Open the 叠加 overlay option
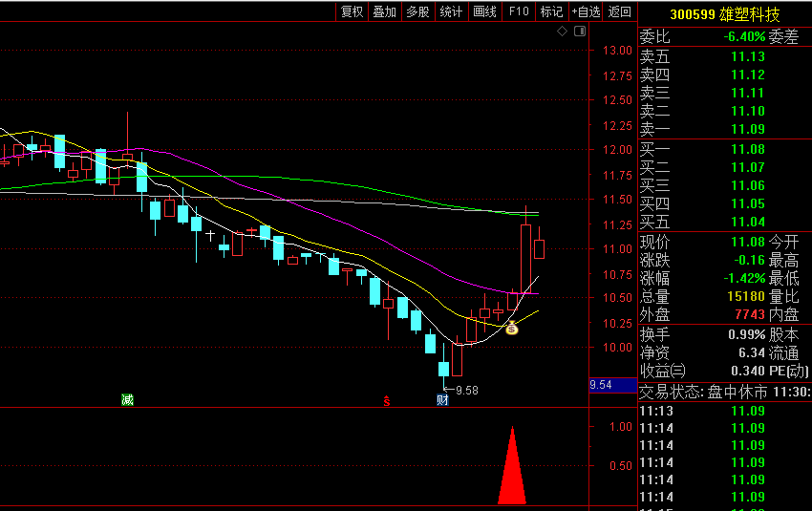812x511 pixels. point(384,11)
